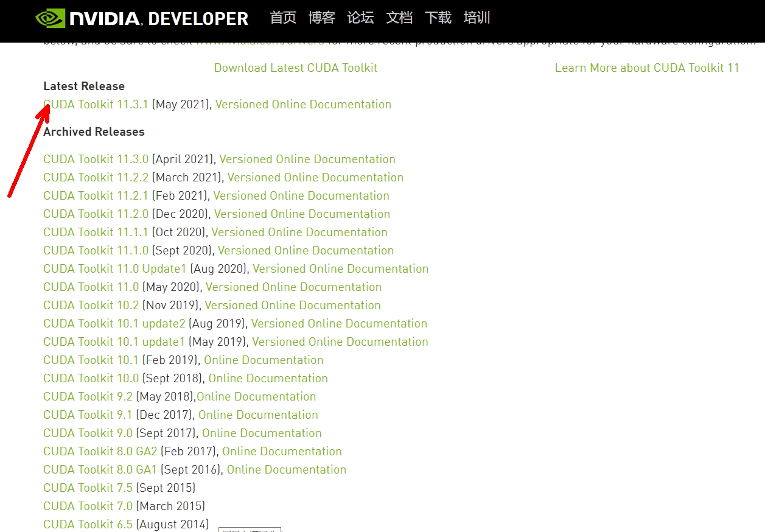This screenshot has width=765, height=532.
Task: Open CUDA Toolkit 10.0 link
Action: click(x=91, y=378)
